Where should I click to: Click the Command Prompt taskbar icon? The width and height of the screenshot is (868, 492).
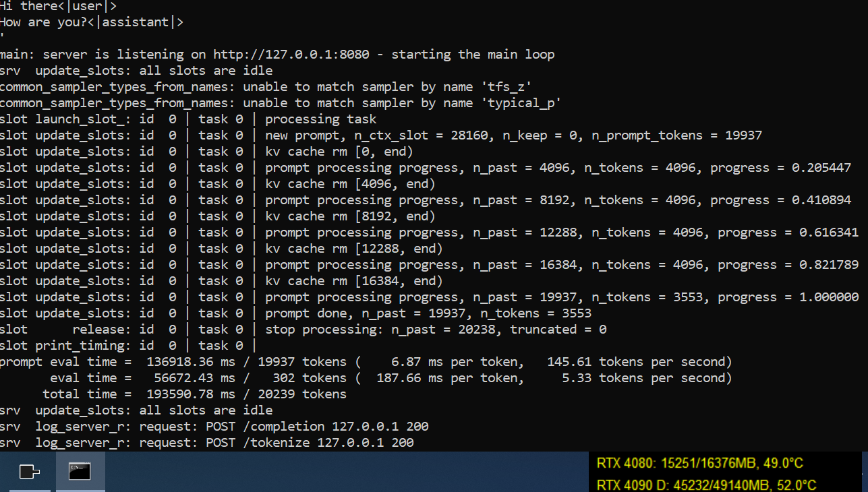click(x=80, y=472)
